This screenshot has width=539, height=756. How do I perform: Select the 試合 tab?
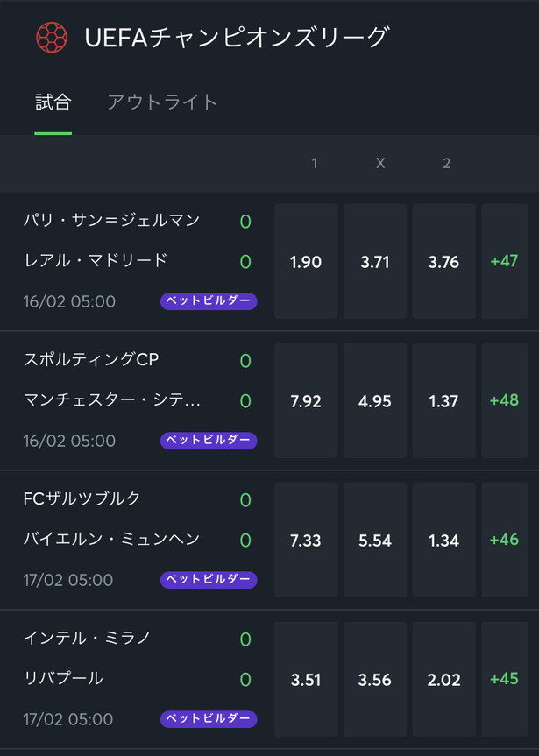[53, 102]
